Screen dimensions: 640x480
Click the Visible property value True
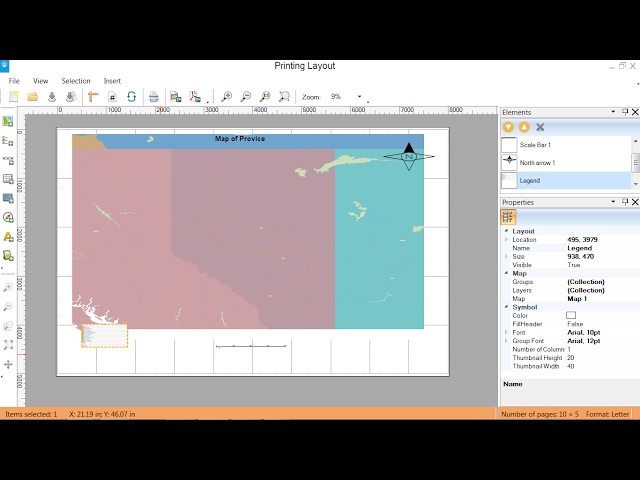[573, 265]
